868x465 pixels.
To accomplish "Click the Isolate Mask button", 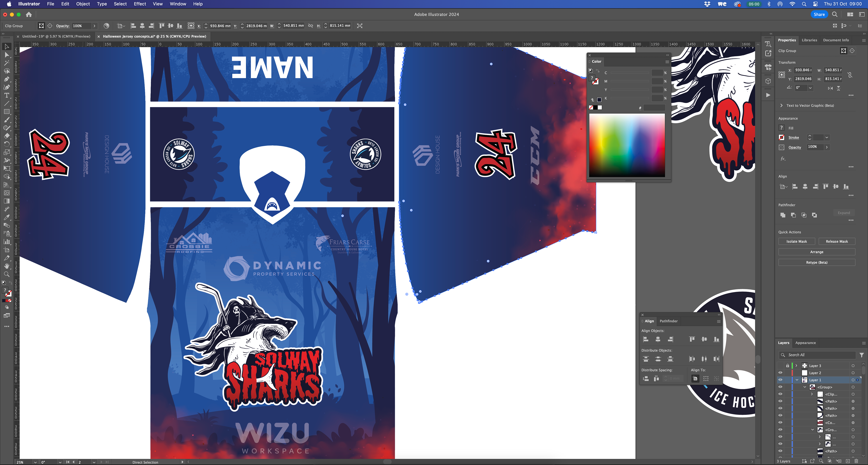I will pos(797,241).
